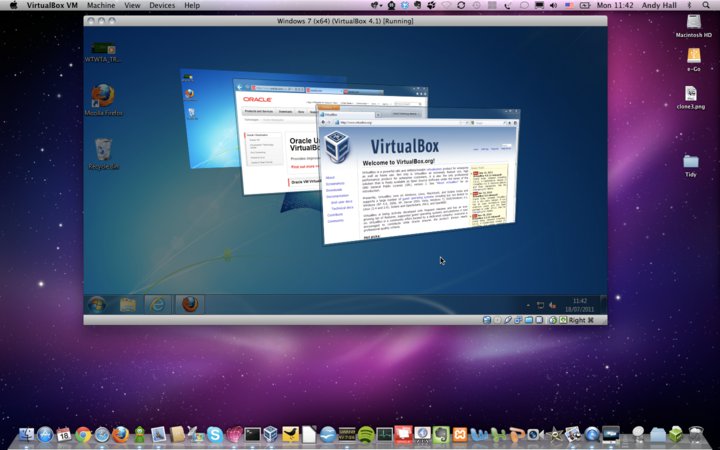The image size is (720, 450).
Task: Show hidden icons in the Windows system tray
Action: point(527,304)
